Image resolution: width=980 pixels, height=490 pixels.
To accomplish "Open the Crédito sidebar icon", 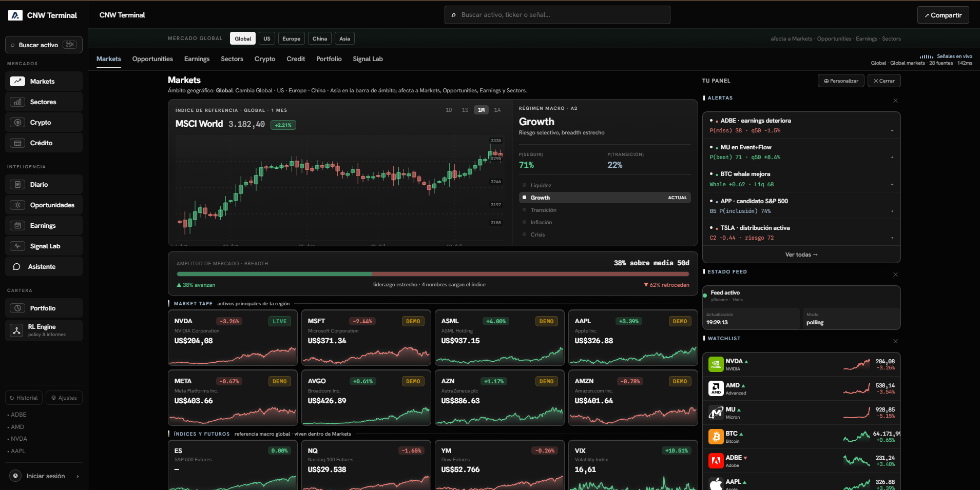I will click(17, 143).
